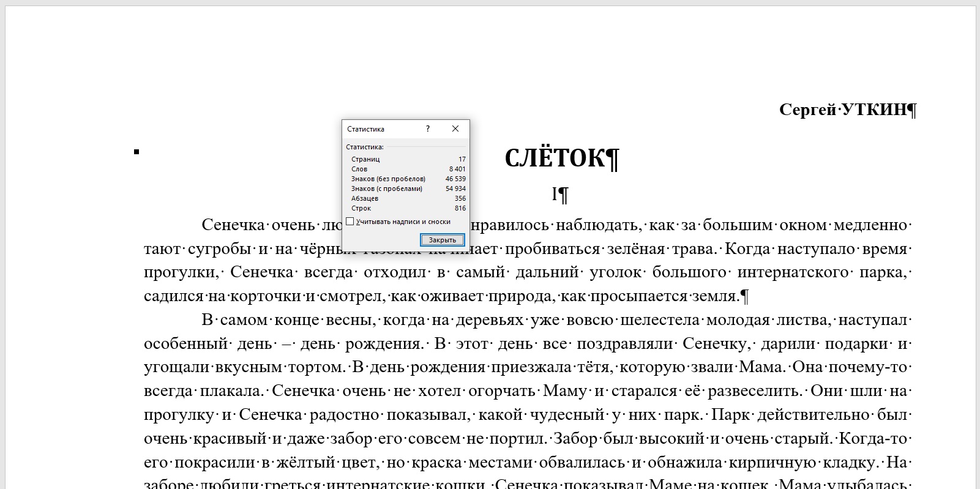Click the X icon of Статистика dialog
The image size is (980, 489).
click(x=455, y=129)
